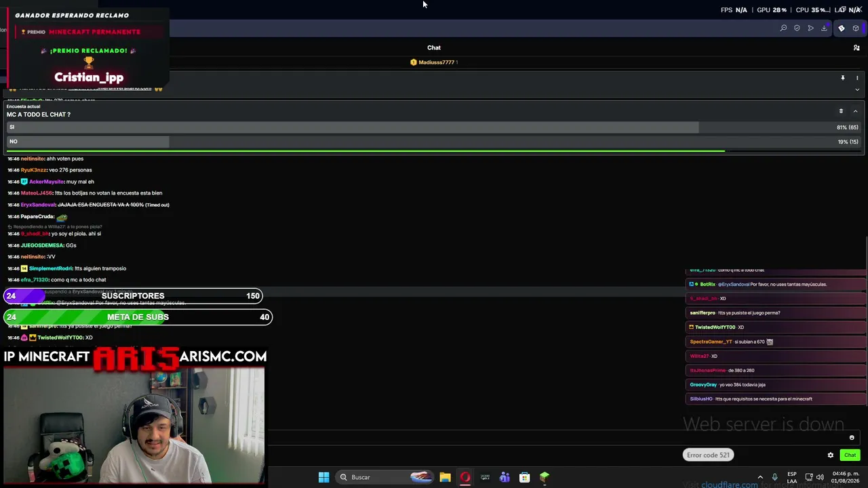Click the 81% (65) poll result
Viewport: 868px width, 488px height.
pos(848,127)
